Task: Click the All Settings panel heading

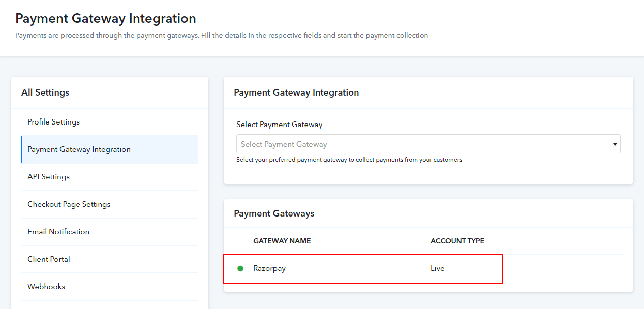Action: (45, 92)
